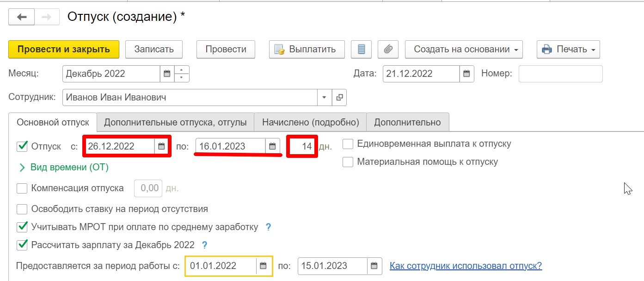
Task: Click into the Номер input field
Action: 560,74
